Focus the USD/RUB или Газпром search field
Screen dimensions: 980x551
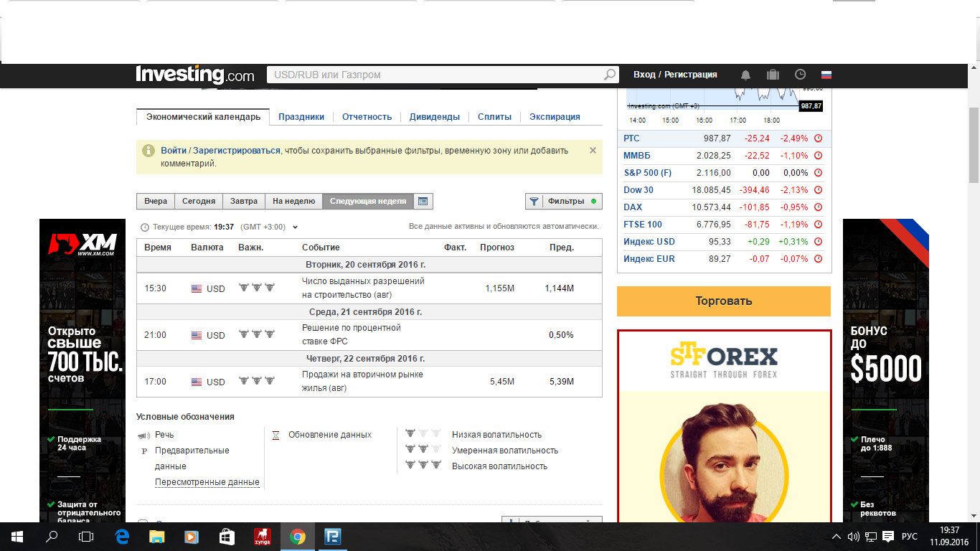(x=434, y=75)
